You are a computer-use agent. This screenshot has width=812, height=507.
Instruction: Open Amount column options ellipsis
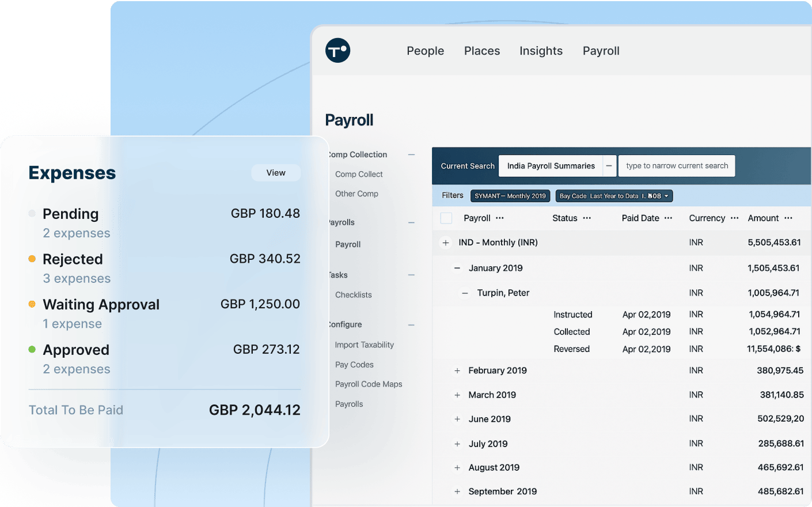click(x=788, y=218)
